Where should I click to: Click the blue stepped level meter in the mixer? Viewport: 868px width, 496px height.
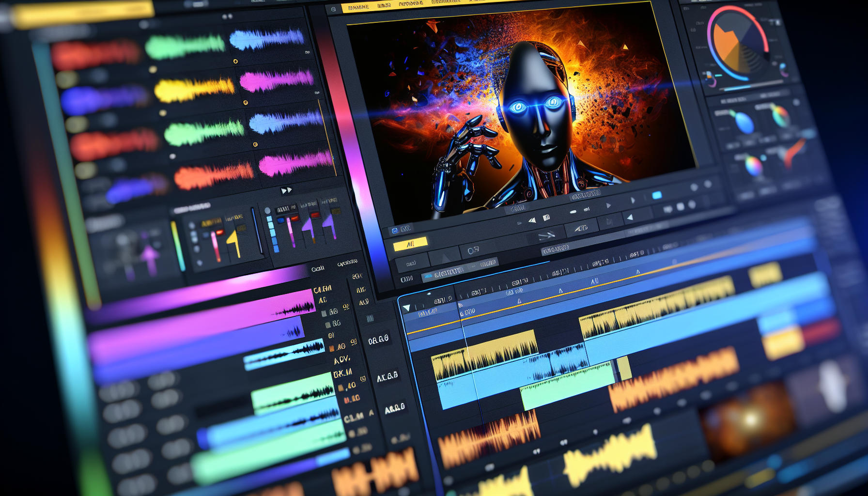tap(273, 233)
